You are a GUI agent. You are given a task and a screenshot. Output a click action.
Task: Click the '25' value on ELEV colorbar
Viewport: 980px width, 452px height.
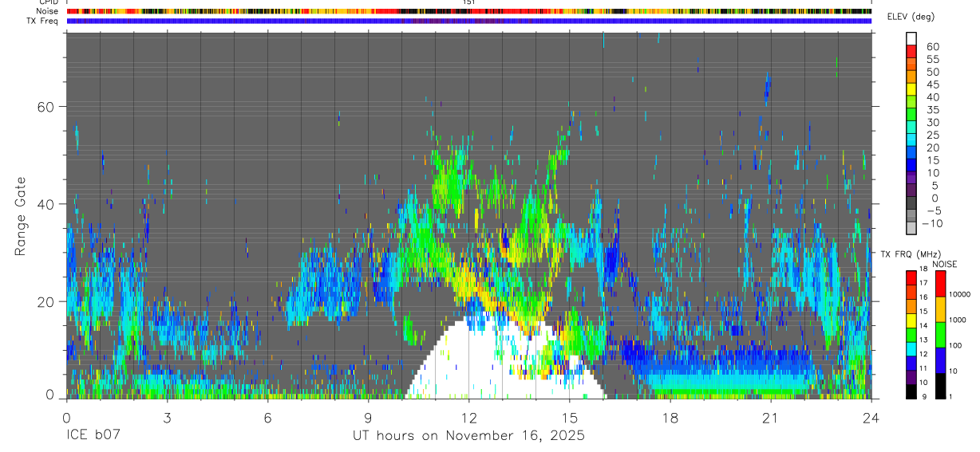point(932,136)
